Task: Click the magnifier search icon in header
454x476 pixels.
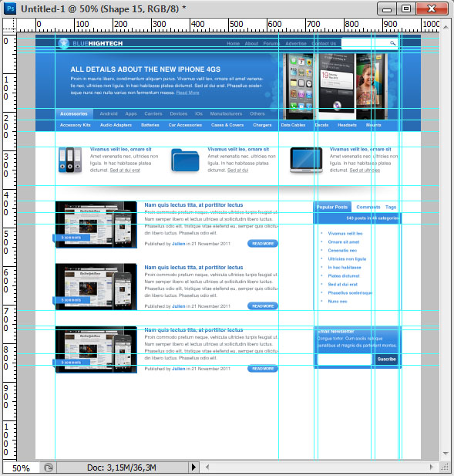Action: [x=392, y=43]
